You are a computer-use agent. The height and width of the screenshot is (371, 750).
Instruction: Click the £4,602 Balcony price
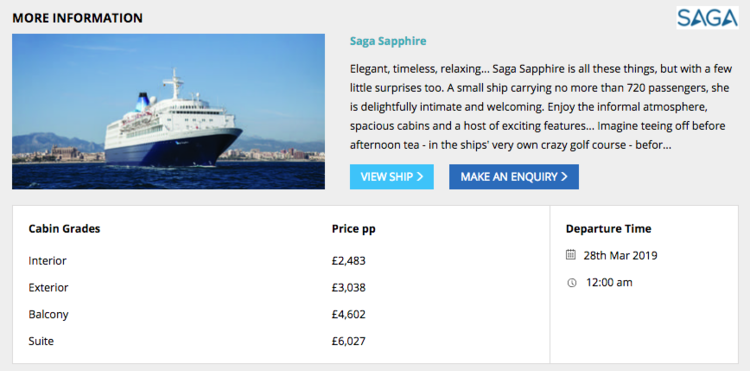[x=349, y=315]
